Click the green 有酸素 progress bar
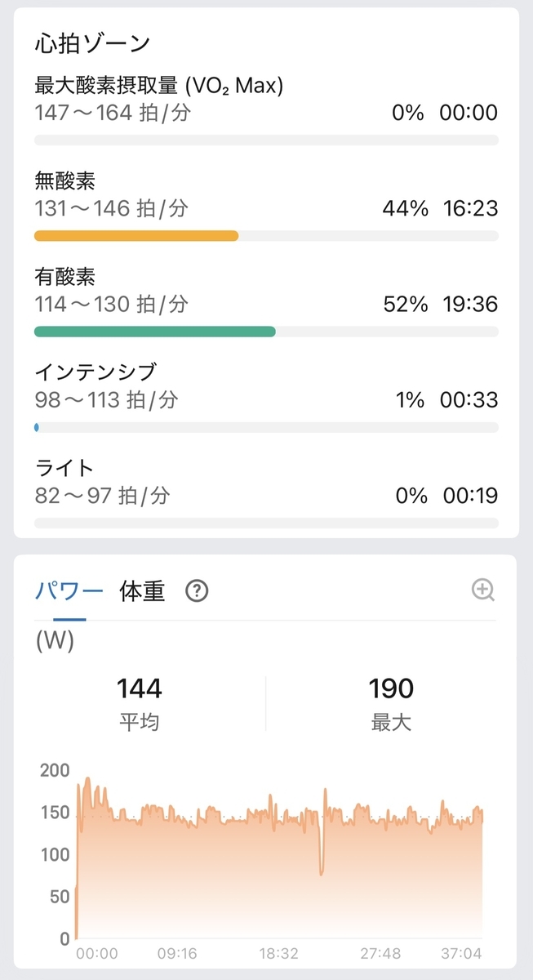 [x=155, y=332]
